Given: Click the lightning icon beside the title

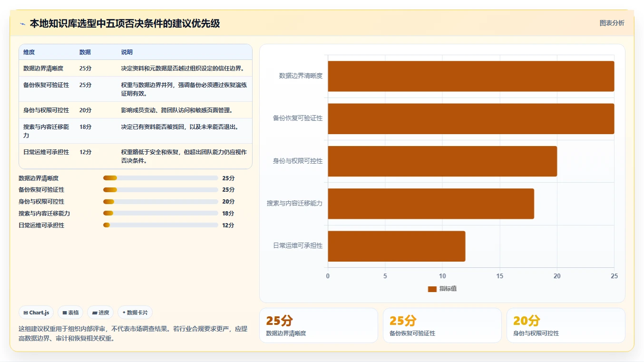Looking at the screenshot, I should coord(22,24).
